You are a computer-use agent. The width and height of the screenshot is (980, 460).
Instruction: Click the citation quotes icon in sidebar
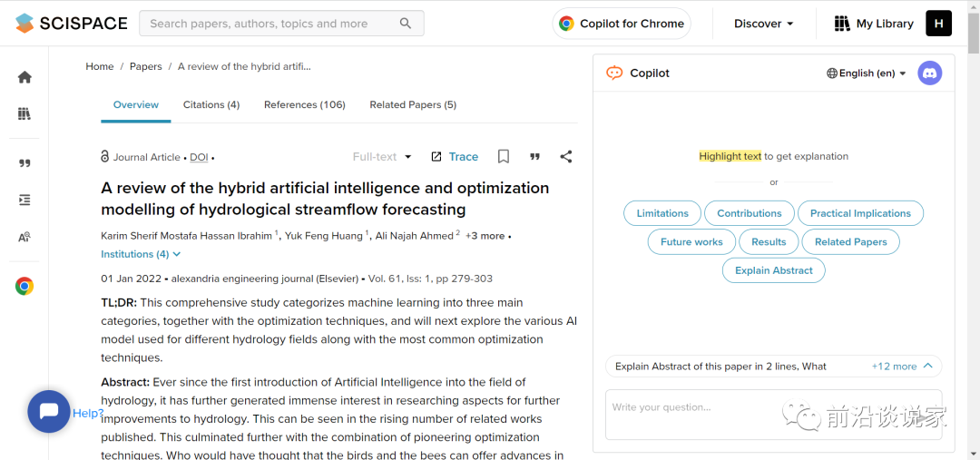point(24,163)
